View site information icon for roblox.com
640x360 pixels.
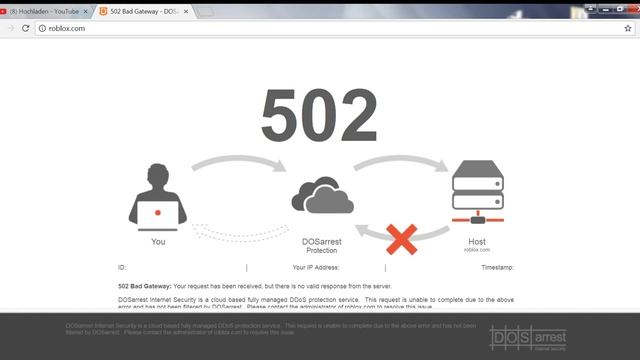pyautogui.click(x=42, y=28)
